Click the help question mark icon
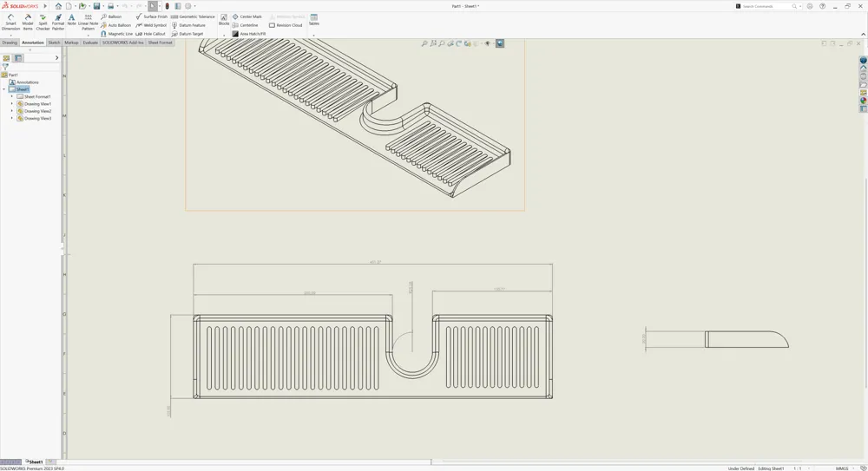Viewport: 868px width, 471px height. pos(822,6)
